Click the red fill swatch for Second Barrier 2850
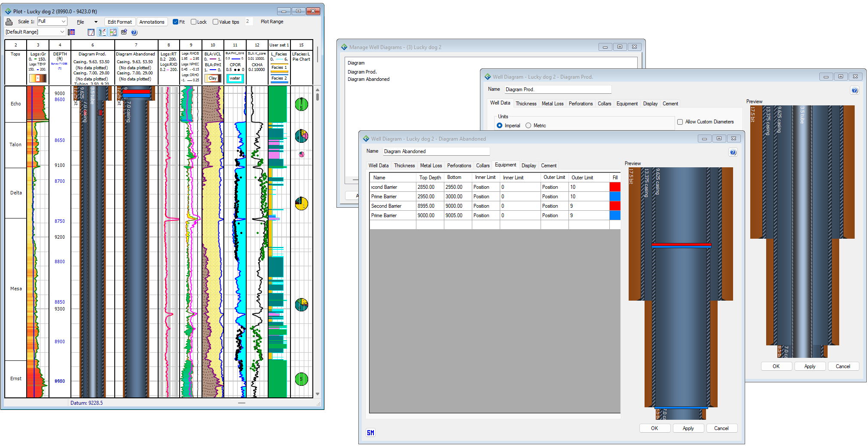The image size is (868, 446). pyautogui.click(x=615, y=187)
